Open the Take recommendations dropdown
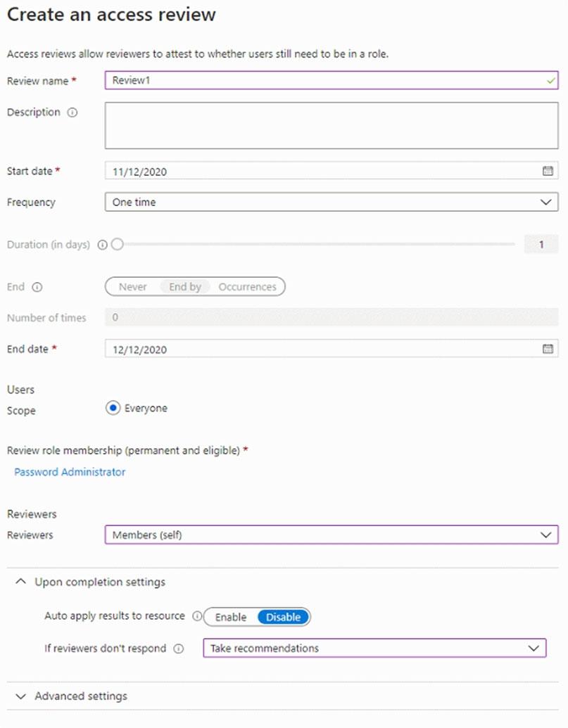This screenshot has height=728, width=568. coord(374,648)
